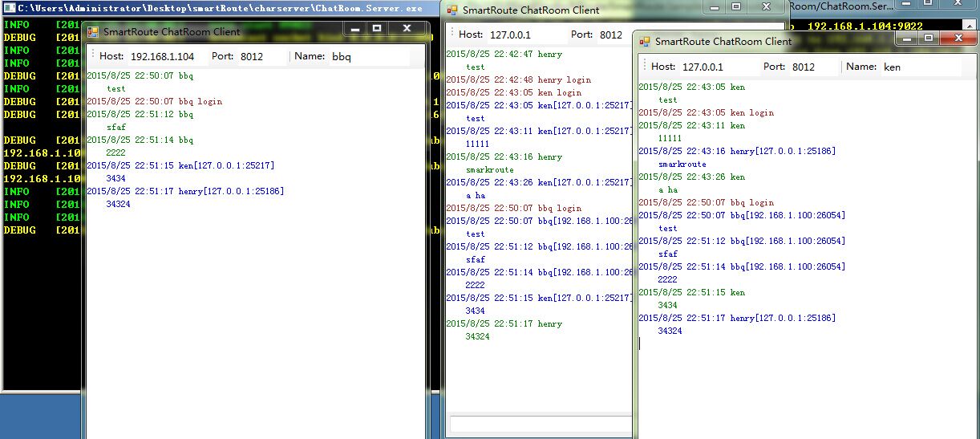
Task: Click "smarkroute" message in ken window
Action: (682, 165)
